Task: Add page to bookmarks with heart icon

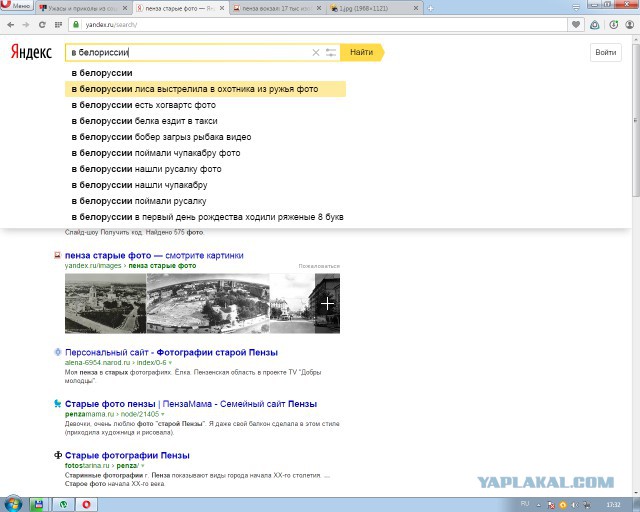Action: (x=576, y=25)
